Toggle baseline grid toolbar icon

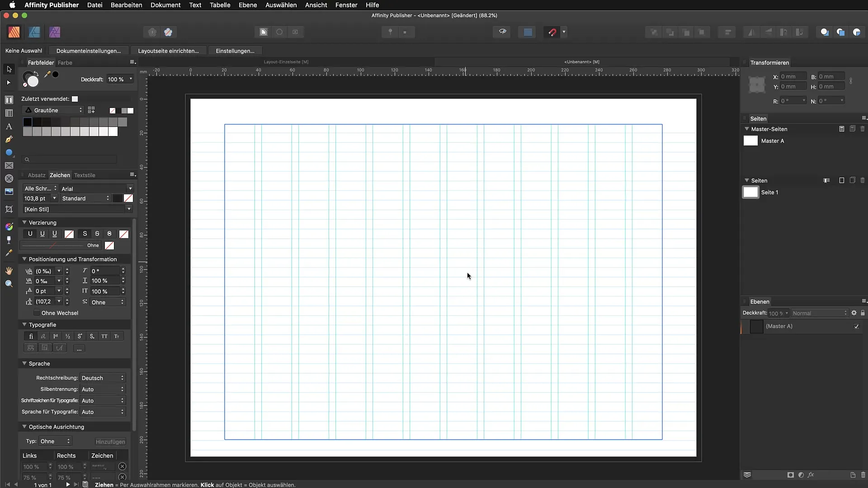[528, 32]
